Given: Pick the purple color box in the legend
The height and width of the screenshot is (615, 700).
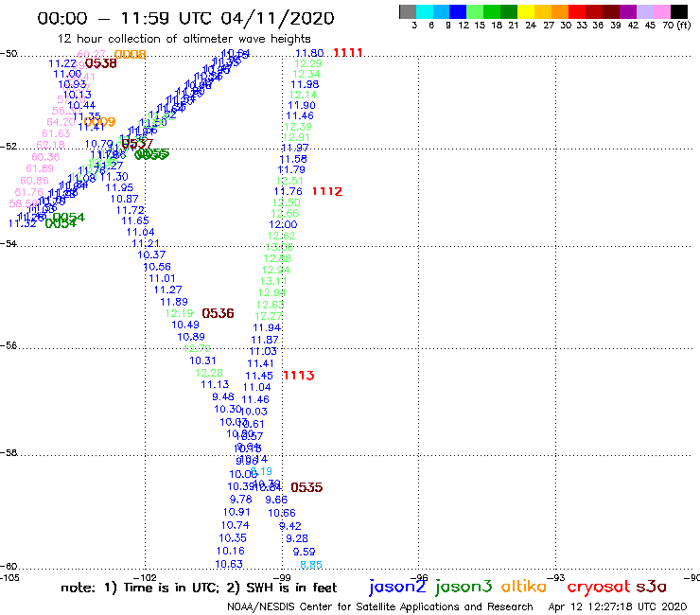Looking at the screenshot, I should point(628,11).
